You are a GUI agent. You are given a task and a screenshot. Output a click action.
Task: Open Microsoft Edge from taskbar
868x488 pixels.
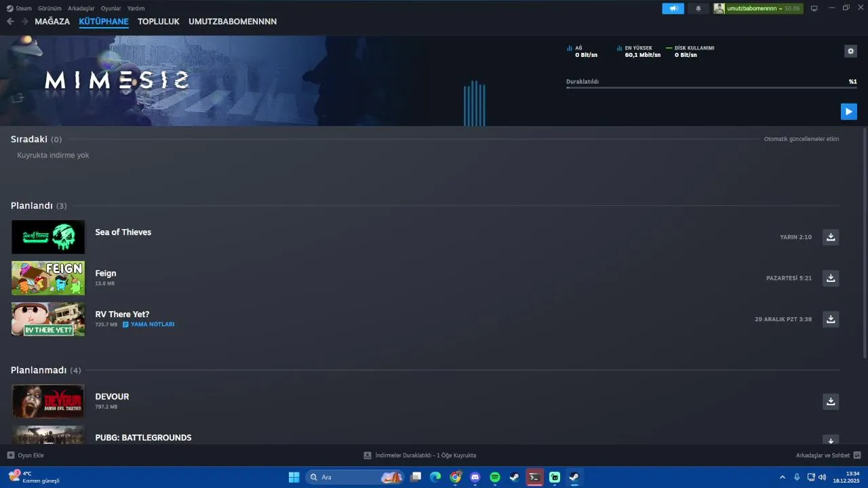tap(435, 477)
